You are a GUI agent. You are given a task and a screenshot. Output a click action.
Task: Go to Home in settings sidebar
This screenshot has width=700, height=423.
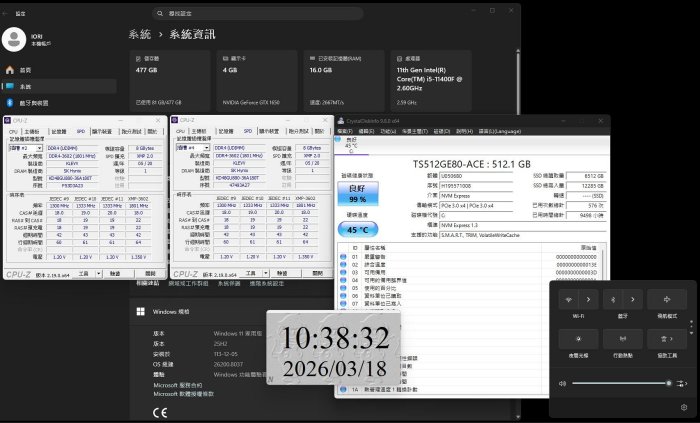(x=25, y=70)
